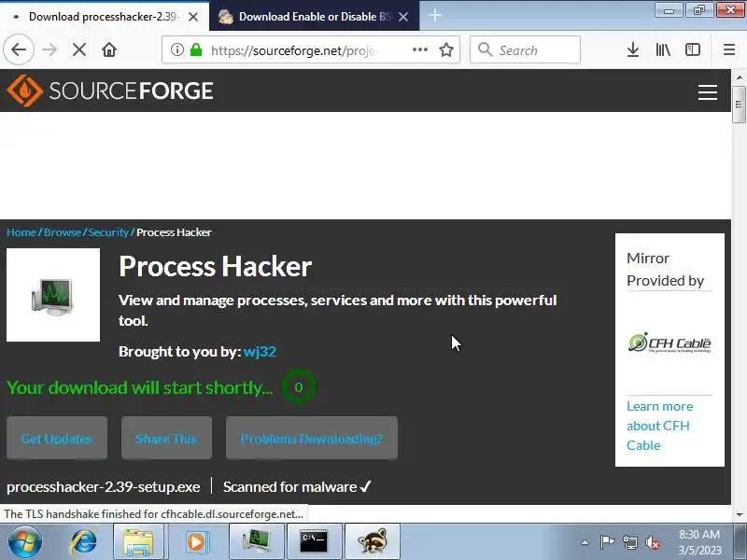Go back using the browser back arrow
Image resolution: width=747 pixels, height=560 pixels.
point(19,49)
